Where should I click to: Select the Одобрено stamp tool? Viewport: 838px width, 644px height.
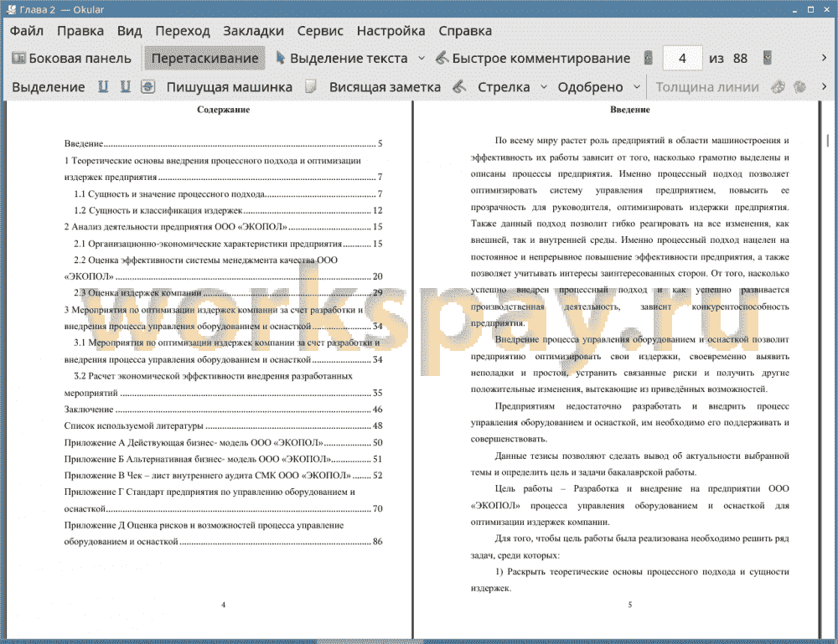tap(590, 87)
